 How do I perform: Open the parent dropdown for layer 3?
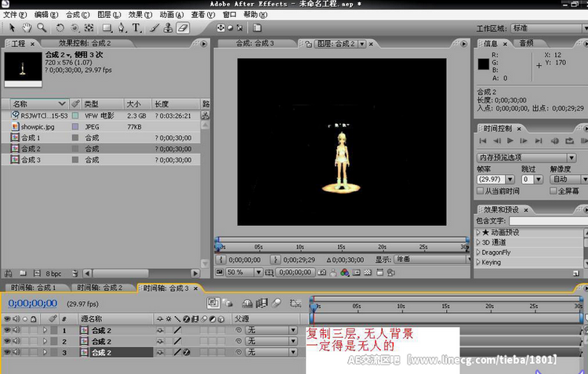[x=271, y=352]
